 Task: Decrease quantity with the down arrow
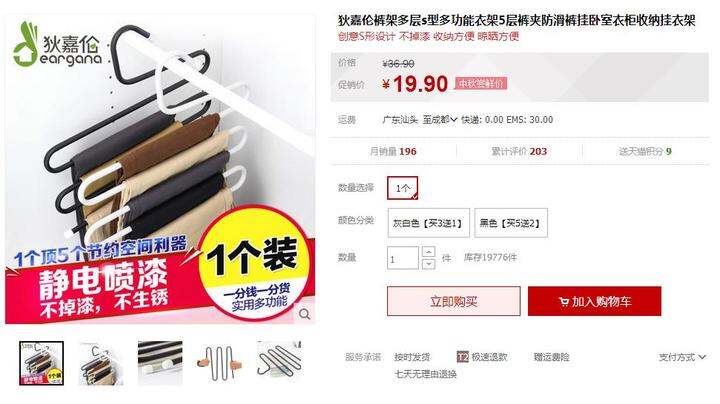428,264
